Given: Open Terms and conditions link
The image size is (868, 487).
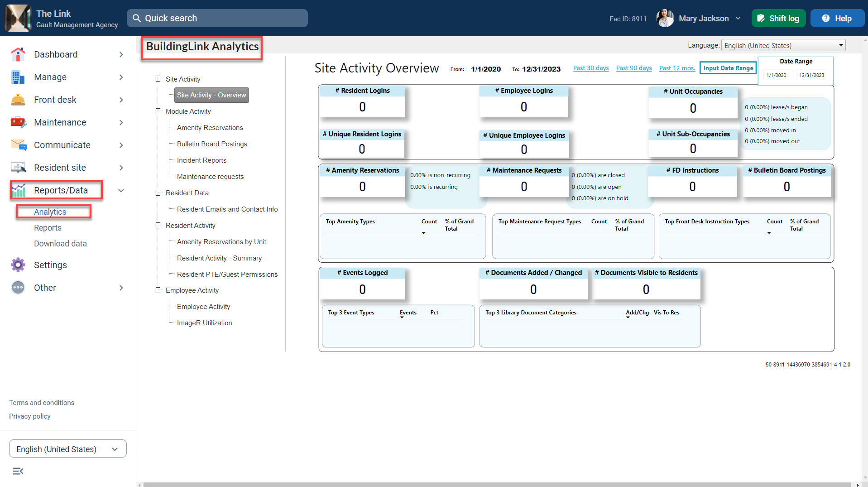Looking at the screenshot, I should coord(42,403).
